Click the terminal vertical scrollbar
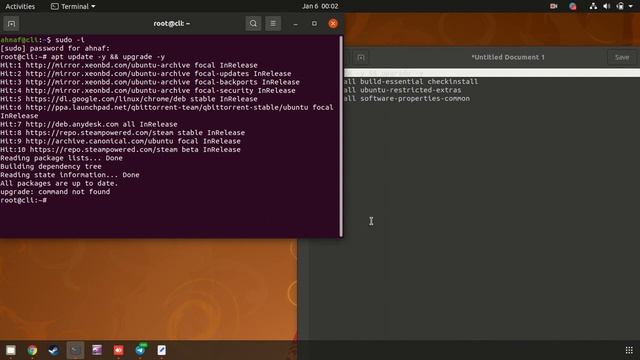 341,136
